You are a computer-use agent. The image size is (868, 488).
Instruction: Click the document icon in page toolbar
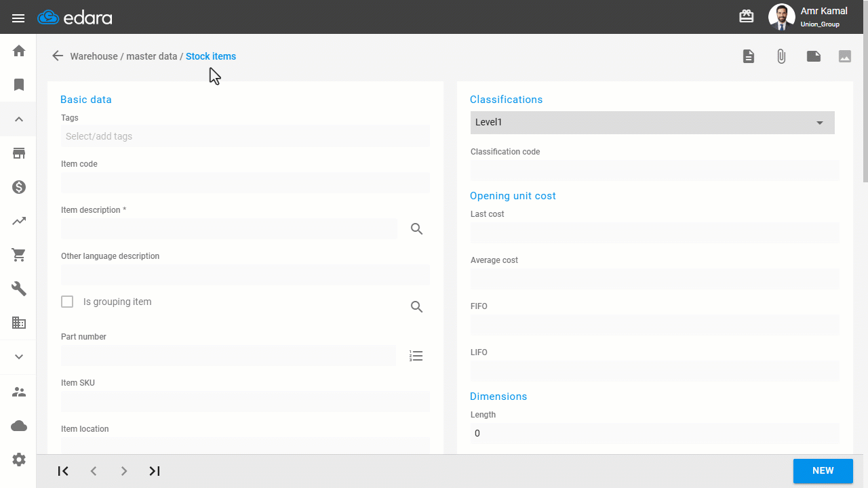(749, 56)
